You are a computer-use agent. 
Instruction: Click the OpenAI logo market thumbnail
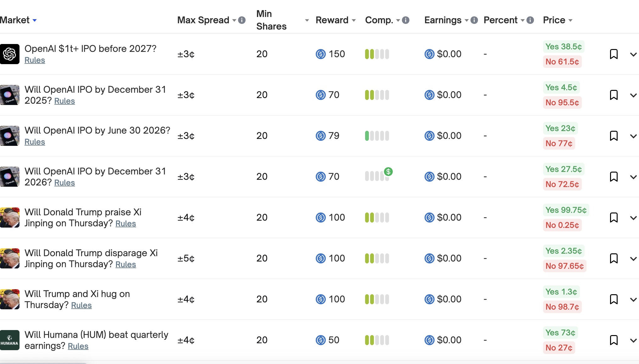(x=10, y=54)
